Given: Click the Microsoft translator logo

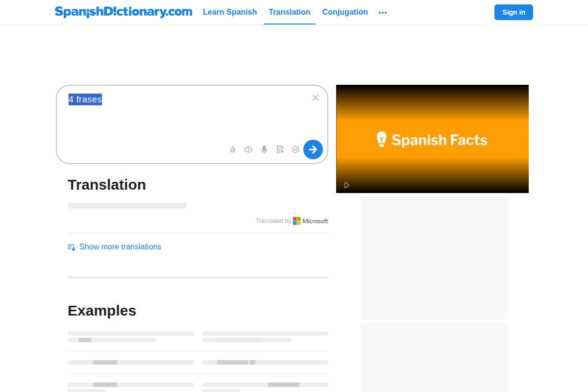Looking at the screenshot, I should [x=311, y=221].
